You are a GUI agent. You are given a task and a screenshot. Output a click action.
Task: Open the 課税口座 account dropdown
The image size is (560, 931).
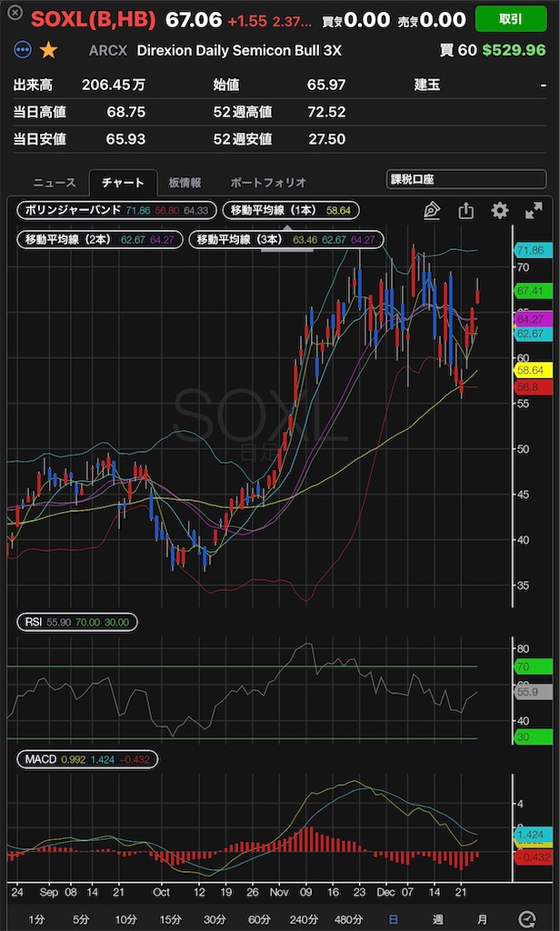466,179
